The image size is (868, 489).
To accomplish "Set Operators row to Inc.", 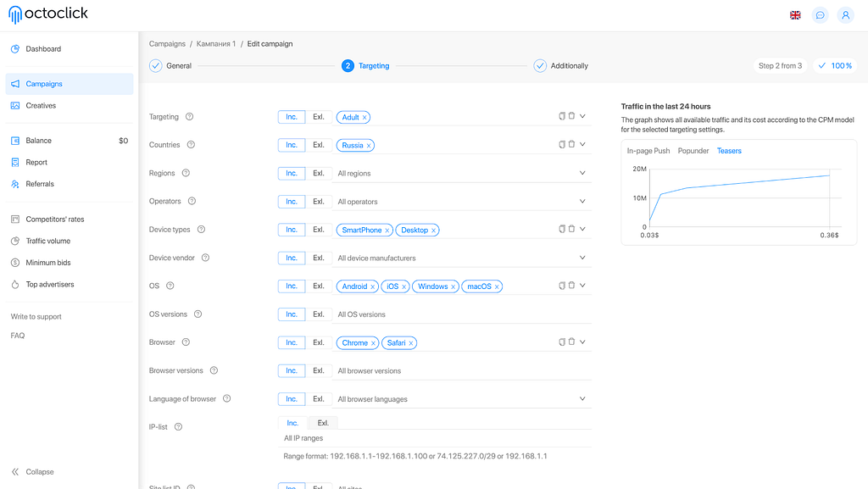I will [292, 202].
